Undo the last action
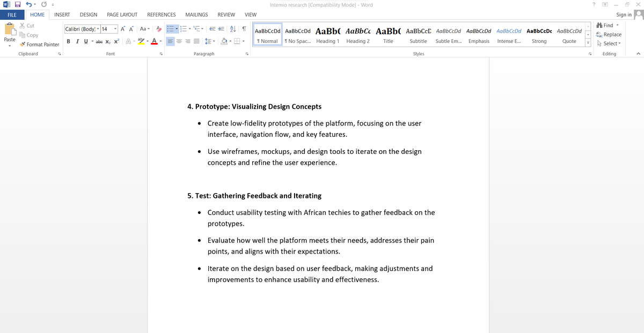Screen dimensions: 644x333 tap(28, 5)
